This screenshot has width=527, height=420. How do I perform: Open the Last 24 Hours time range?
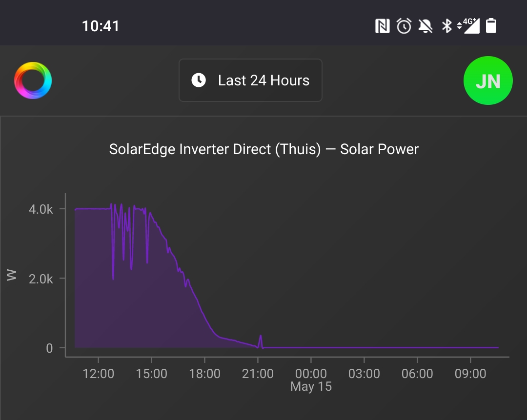[x=250, y=80]
